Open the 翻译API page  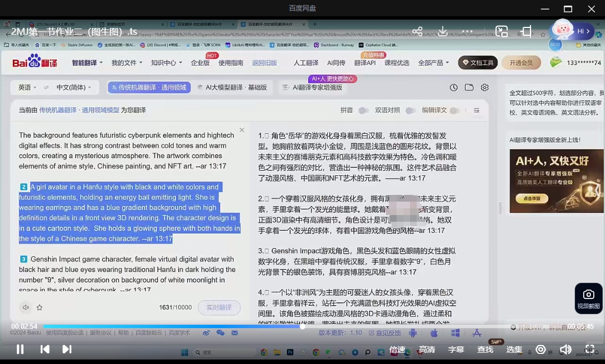365,63
